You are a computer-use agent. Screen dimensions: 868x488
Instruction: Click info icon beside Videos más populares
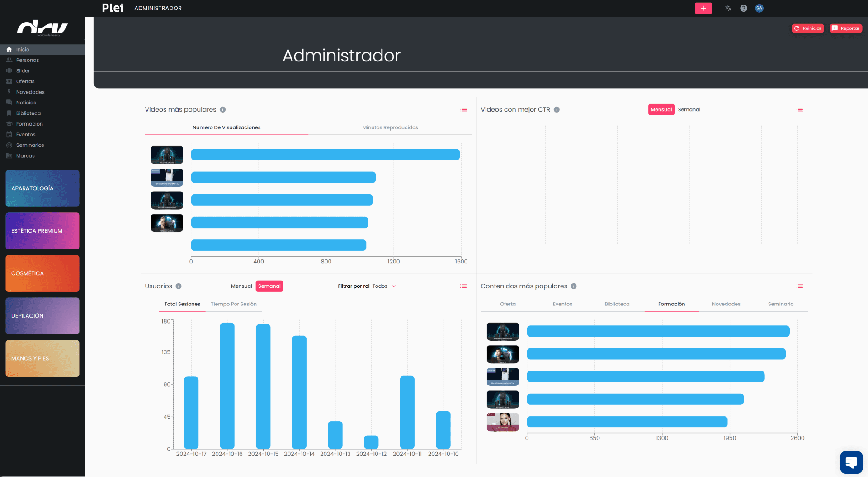223,109
